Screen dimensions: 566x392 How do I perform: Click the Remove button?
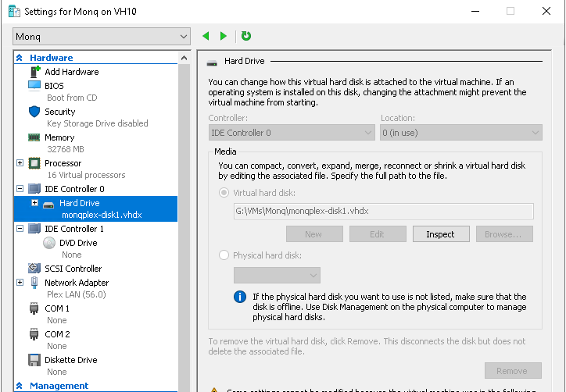513,371
